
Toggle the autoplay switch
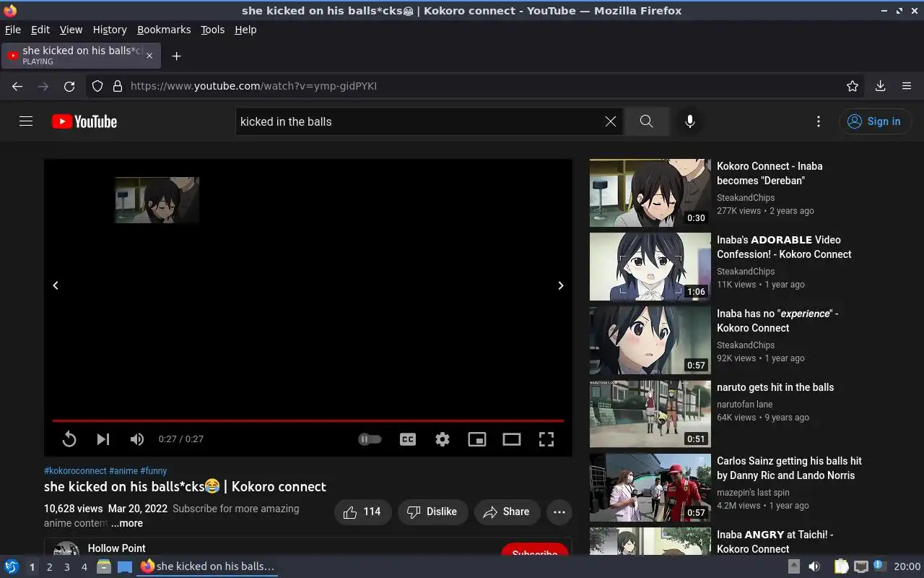(x=370, y=439)
